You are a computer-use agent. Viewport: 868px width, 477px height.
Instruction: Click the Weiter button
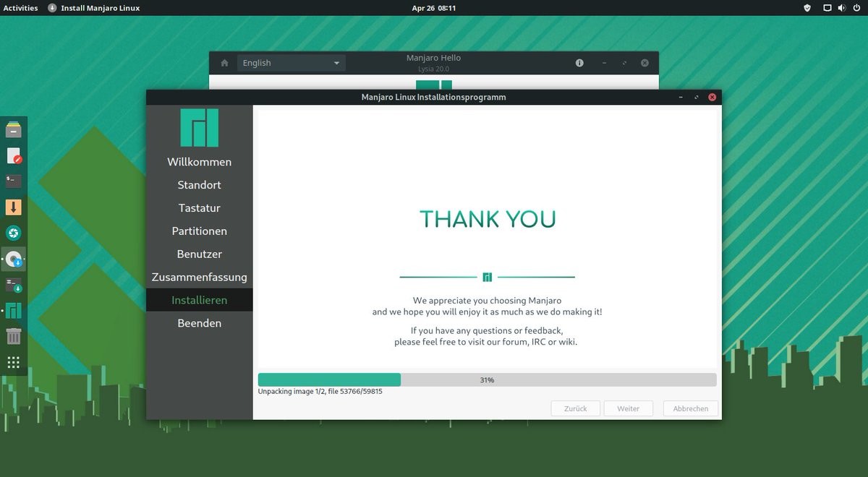(x=628, y=408)
